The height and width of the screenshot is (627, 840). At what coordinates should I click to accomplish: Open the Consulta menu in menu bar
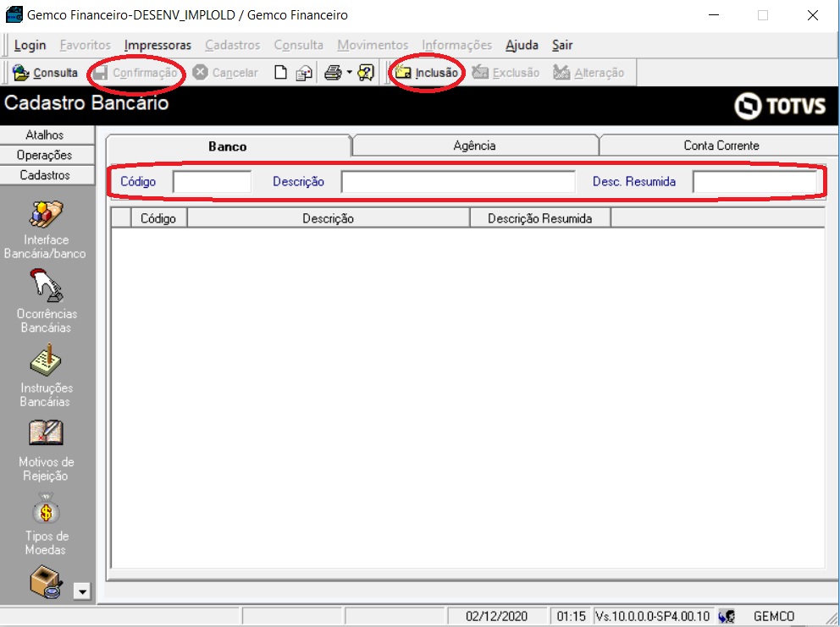(x=298, y=45)
